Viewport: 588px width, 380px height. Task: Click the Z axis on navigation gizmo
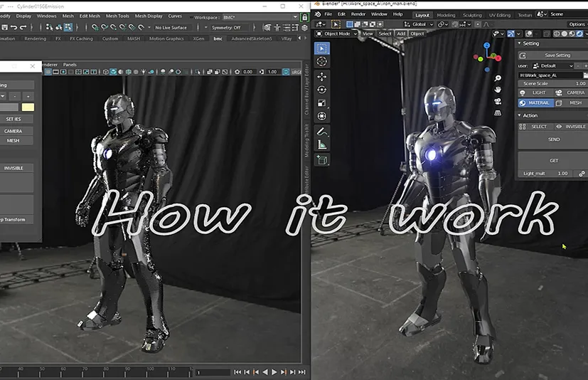[487, 45]
